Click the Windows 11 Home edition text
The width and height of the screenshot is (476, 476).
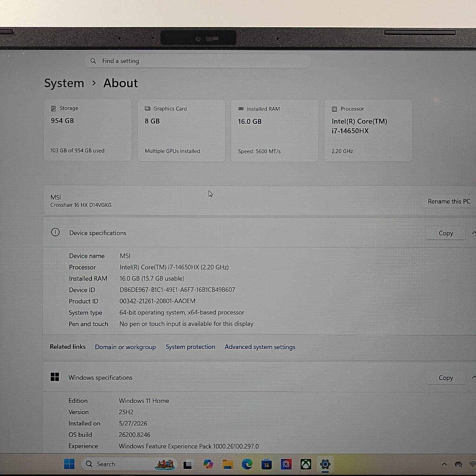[144, 401]
